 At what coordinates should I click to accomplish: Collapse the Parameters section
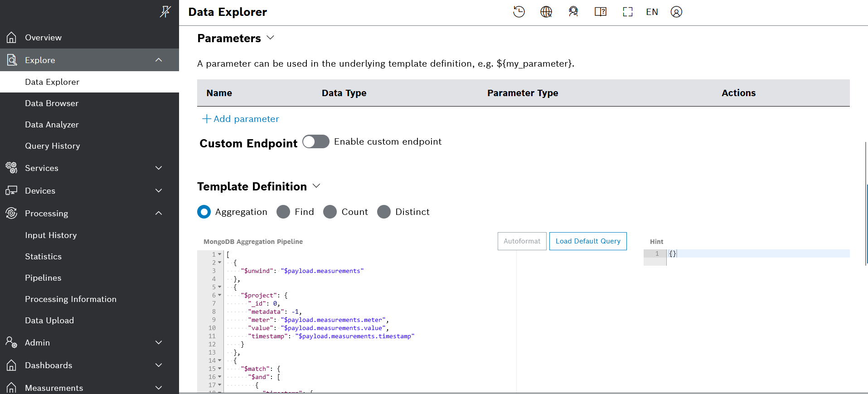click(x=271, y=38)
